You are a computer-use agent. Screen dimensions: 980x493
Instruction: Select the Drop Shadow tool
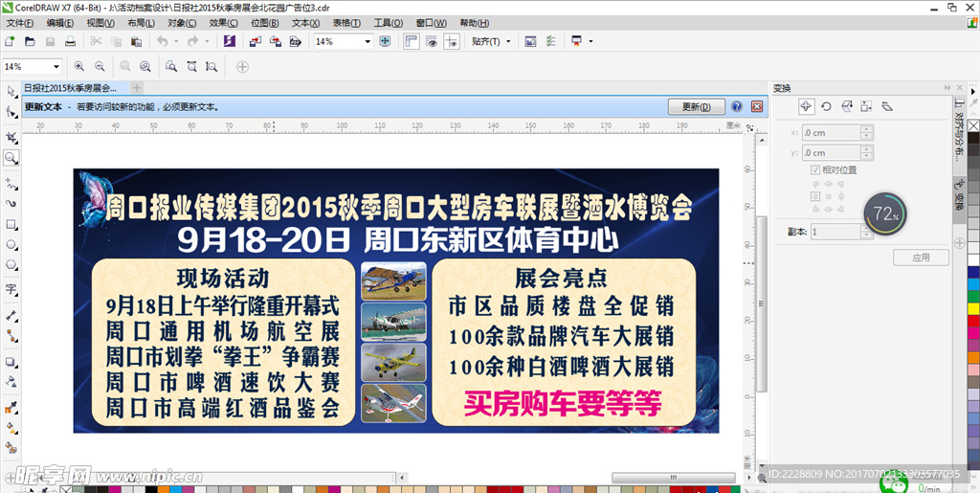pyautogui.click(x=11, y=362)
